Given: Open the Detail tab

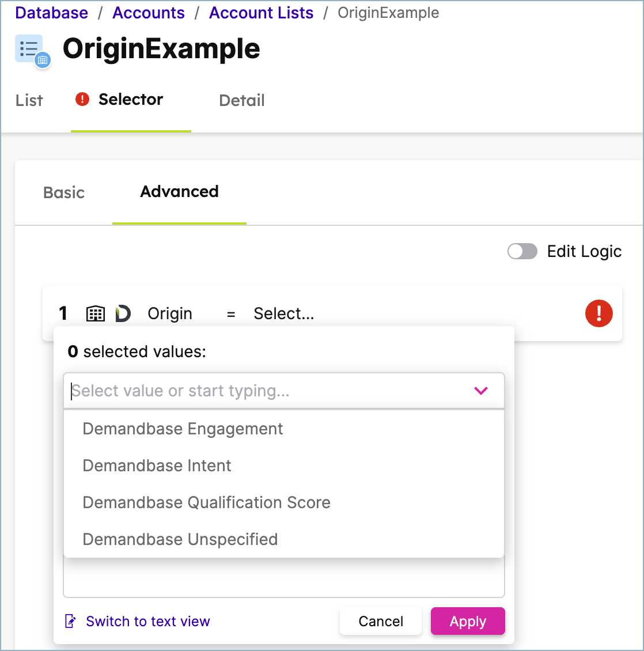Looking at the screenshot, I should click(x=242, y=100).
